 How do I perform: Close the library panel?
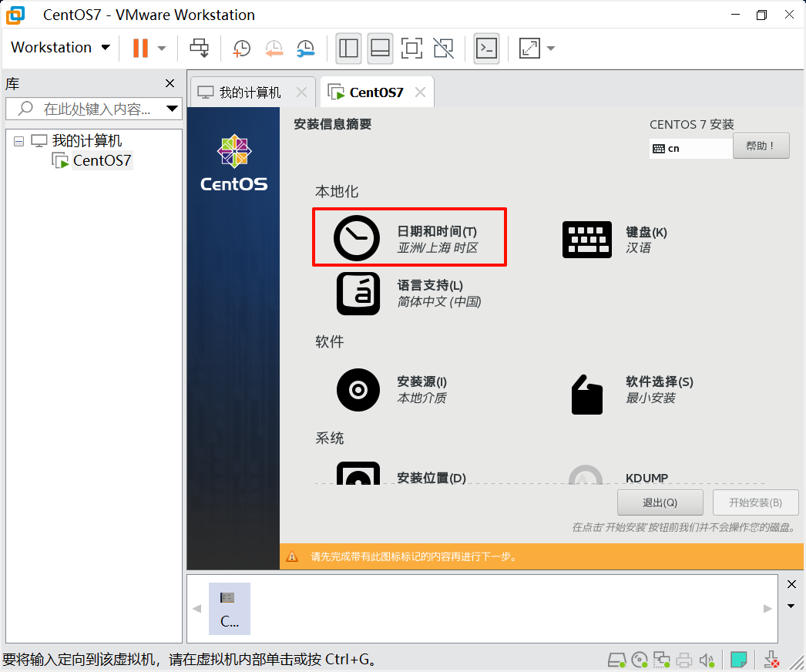170,83
